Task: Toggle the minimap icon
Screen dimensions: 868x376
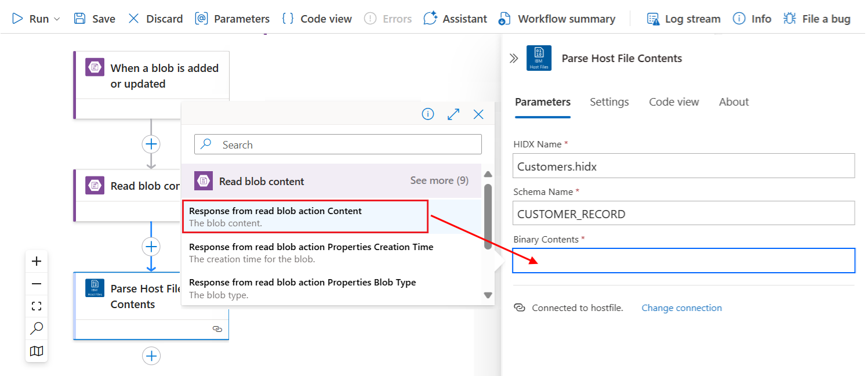Action: point(37,351)
